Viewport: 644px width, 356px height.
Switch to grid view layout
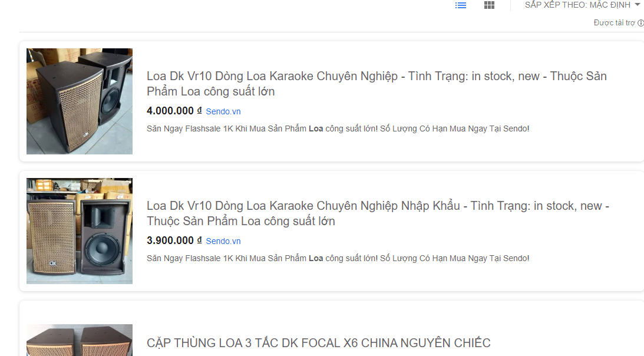tap(488, 5)
